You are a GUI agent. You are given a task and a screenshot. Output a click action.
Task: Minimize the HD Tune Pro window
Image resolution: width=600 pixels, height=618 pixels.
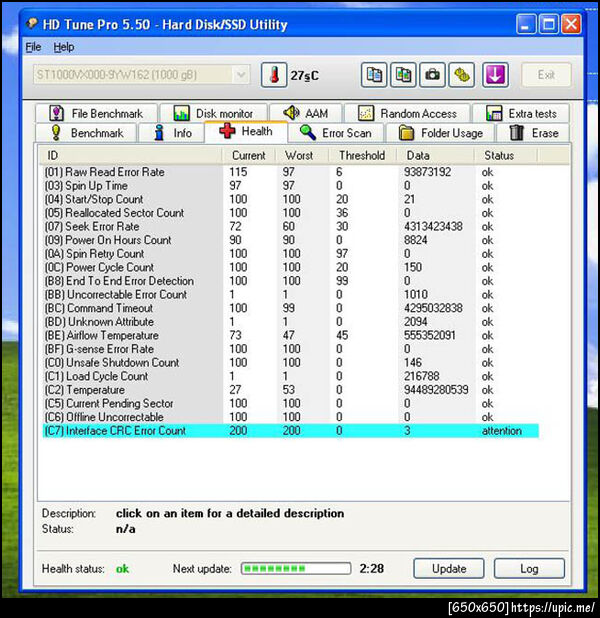pos(526,24)
